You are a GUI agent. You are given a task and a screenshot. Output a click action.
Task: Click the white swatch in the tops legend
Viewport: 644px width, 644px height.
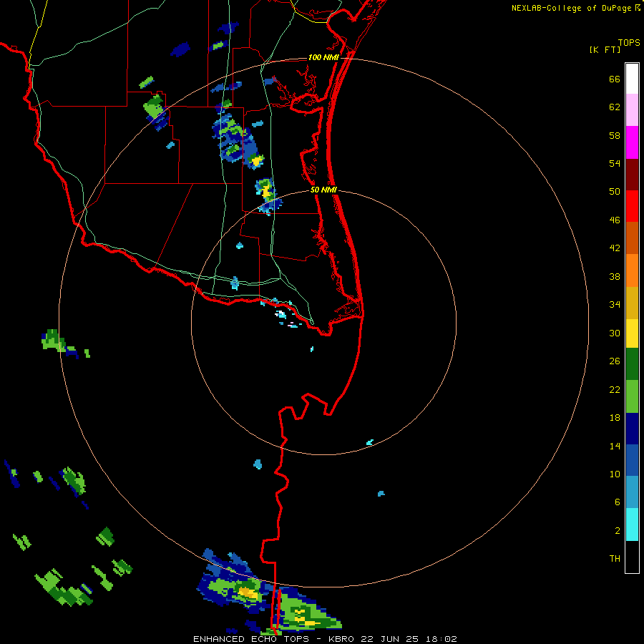point(632,79)
